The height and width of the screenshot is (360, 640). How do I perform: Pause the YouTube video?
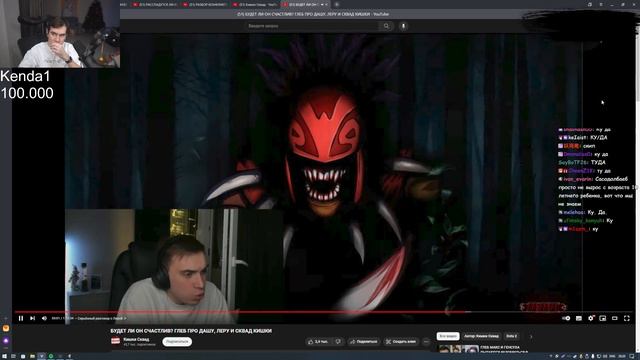coord(21,318)
